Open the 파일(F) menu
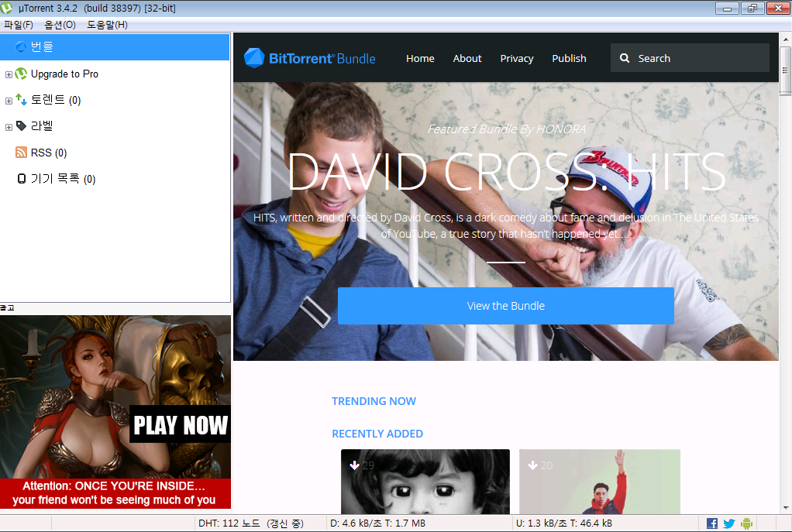 (x=19, y=25)
